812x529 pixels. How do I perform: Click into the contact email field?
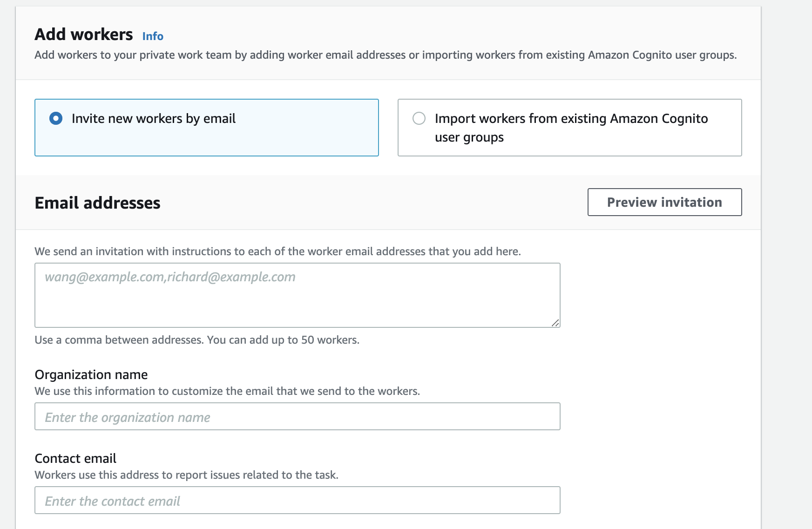pos(297,500)
